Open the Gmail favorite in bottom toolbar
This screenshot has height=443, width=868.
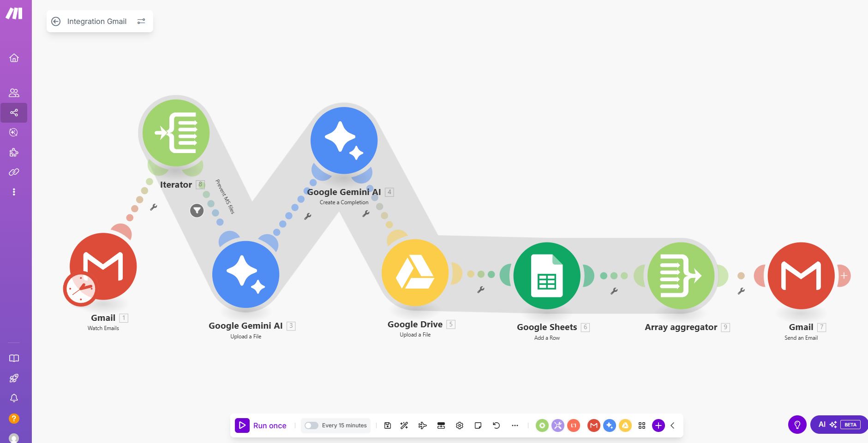click(594, 425)
